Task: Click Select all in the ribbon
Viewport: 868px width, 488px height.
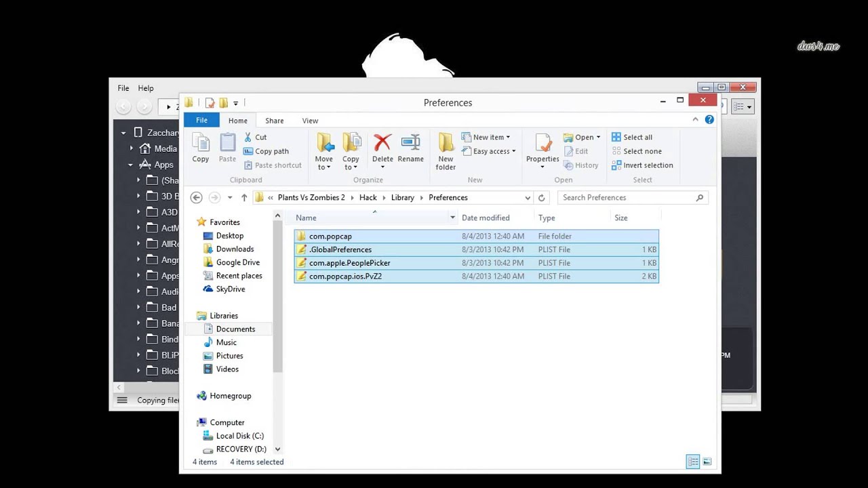Action: (x=632, y=137)
